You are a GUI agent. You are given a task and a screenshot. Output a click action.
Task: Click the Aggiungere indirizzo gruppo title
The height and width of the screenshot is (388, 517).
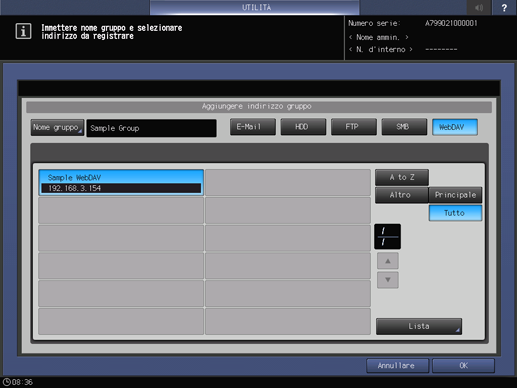257,106
